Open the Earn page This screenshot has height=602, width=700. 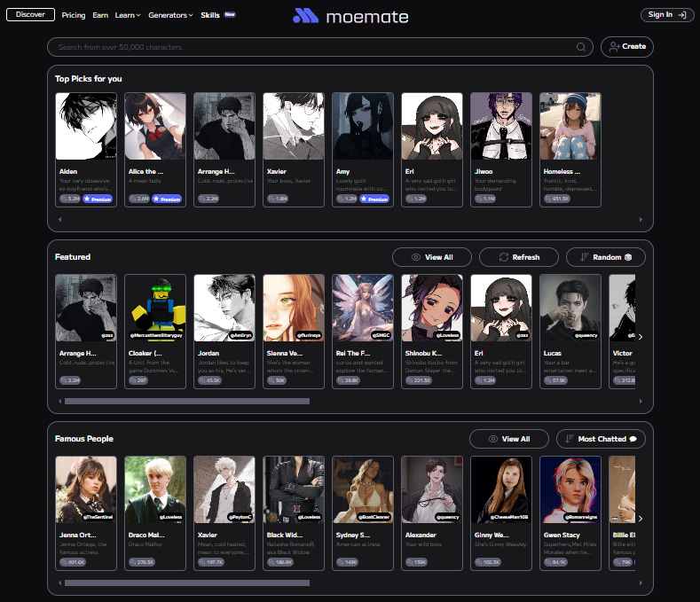point(100,15)
